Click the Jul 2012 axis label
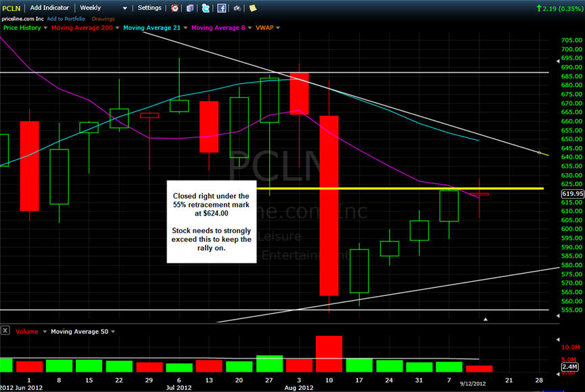The width and height of the screenshot is (585, 392). coord(179,388)
